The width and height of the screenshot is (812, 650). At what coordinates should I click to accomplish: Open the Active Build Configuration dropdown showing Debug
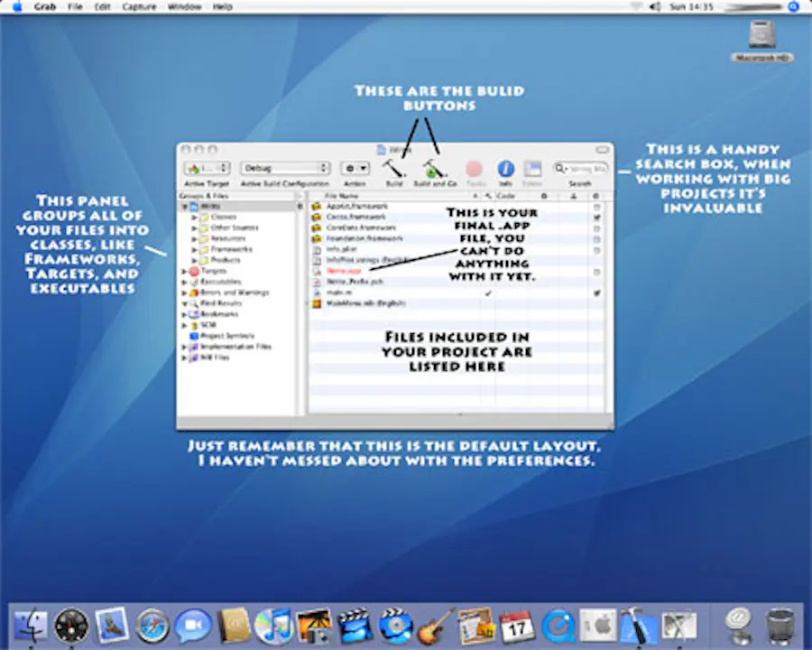point(284,167)
